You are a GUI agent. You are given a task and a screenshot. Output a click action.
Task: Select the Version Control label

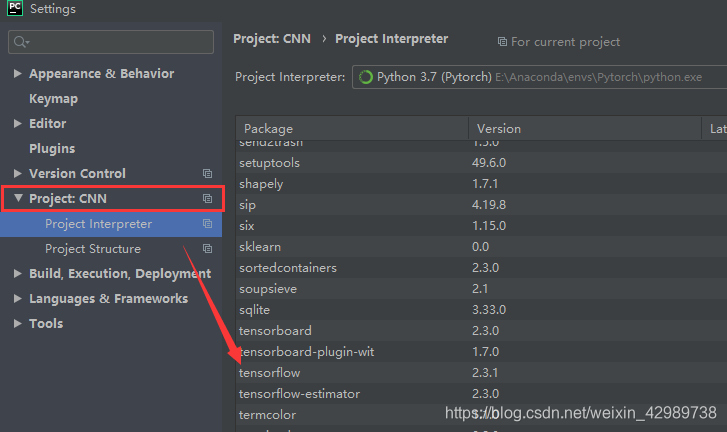point(77,173)
